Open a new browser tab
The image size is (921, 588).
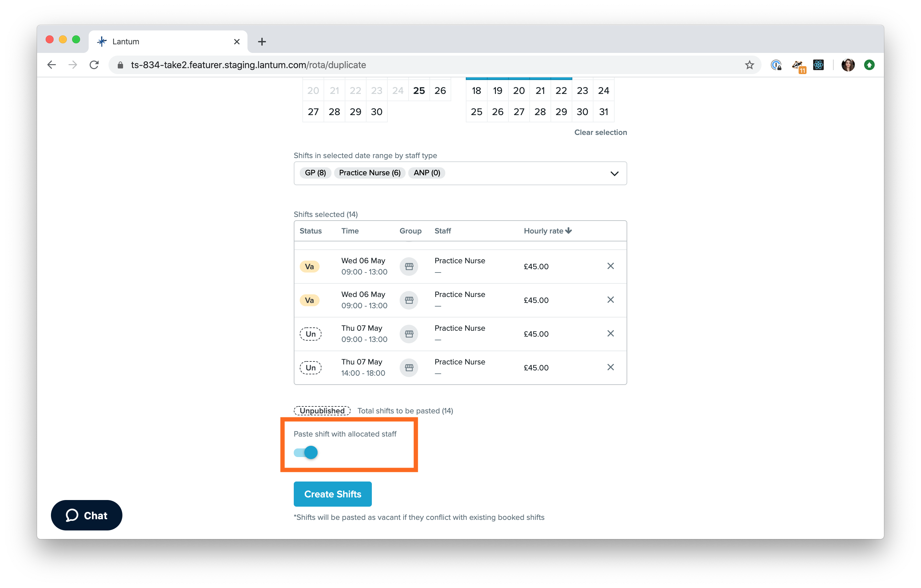tap(262, 42)
